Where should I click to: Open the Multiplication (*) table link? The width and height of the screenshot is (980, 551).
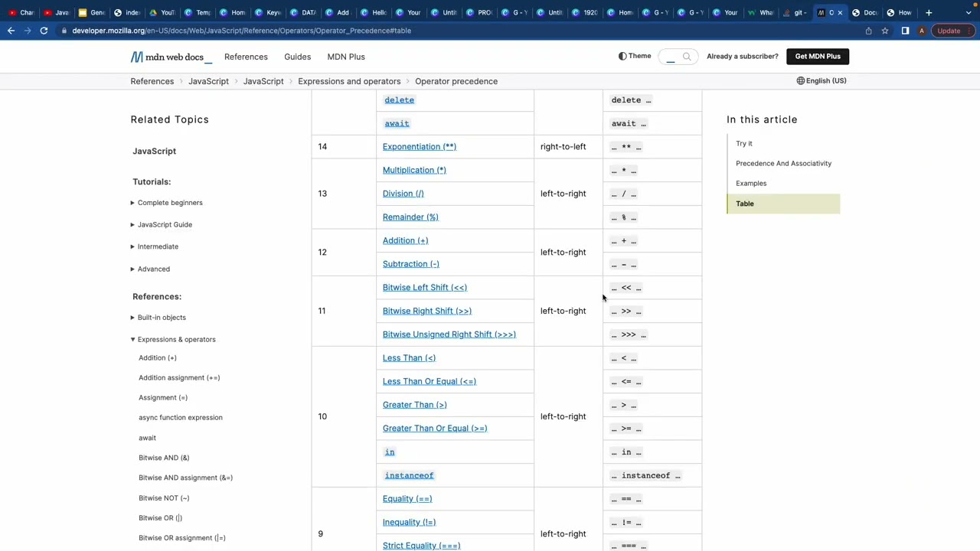[x=414, y=170]
